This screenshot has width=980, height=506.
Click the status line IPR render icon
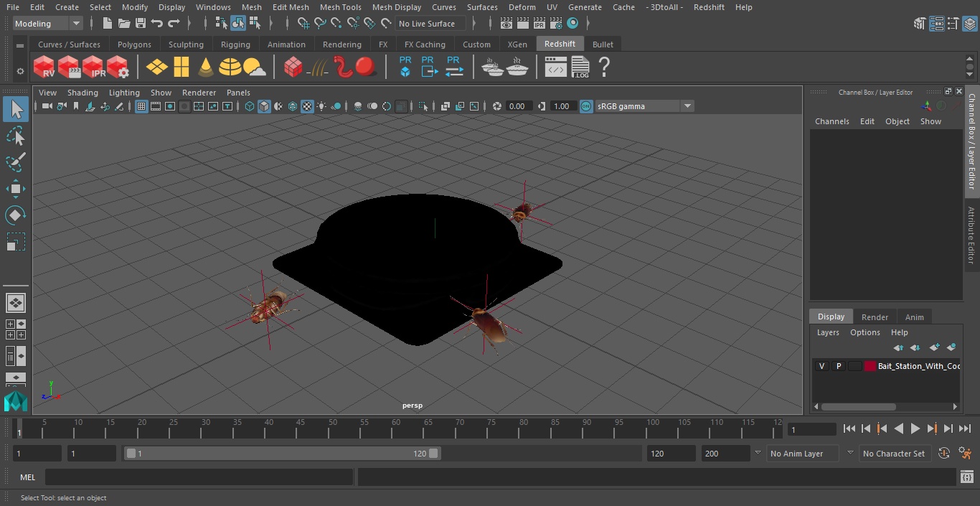click(x=540, y=24)
